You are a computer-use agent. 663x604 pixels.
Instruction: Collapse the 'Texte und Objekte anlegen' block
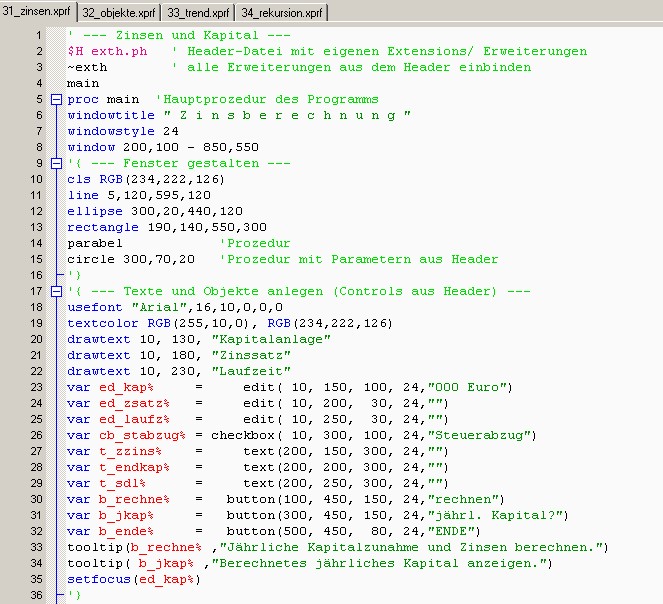(x=56, y=291)
